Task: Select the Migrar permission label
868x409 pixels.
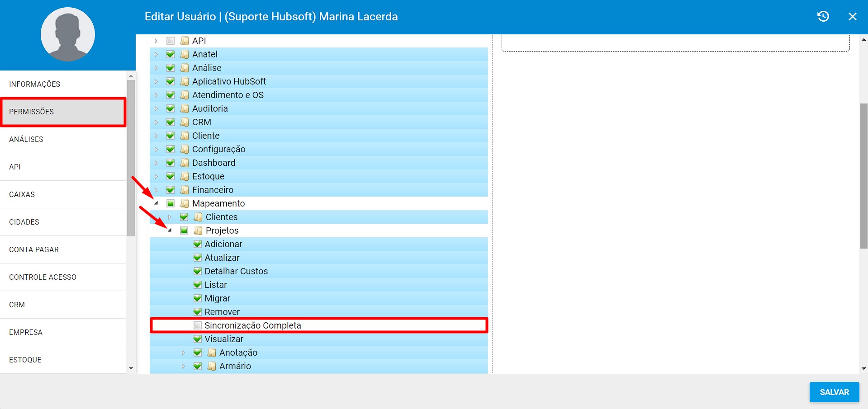Action: pyautogui.click(x=217, y=298)
